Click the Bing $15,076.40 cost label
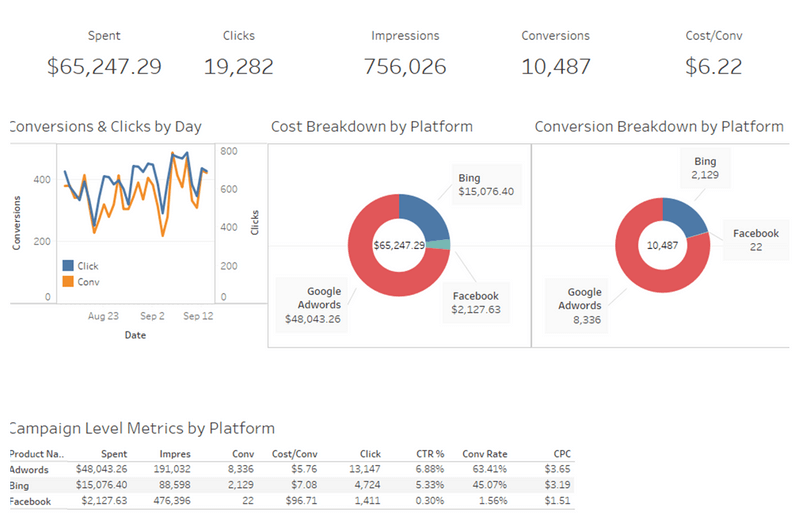The width and height of the screenshot is (800, 528). pos(485,184)
